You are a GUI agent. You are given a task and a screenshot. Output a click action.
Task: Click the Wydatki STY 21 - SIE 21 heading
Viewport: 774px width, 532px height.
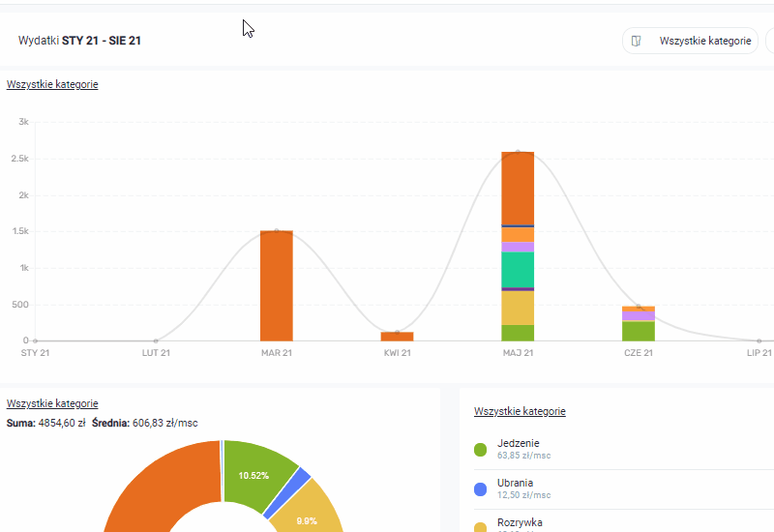(79, 41)
